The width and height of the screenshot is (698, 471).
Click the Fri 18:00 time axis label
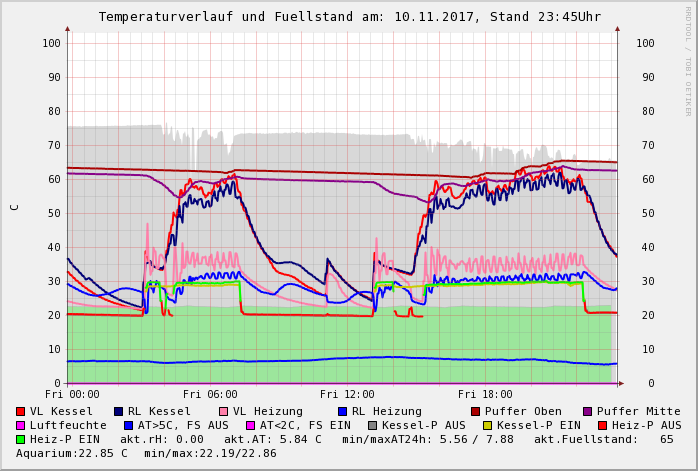[x=485, y=394]
